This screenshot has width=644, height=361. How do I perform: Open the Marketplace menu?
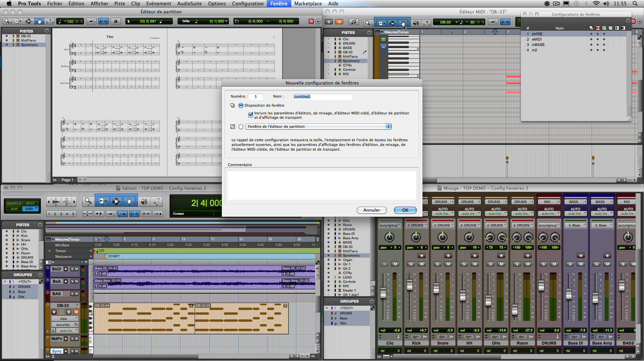point(308,4)
